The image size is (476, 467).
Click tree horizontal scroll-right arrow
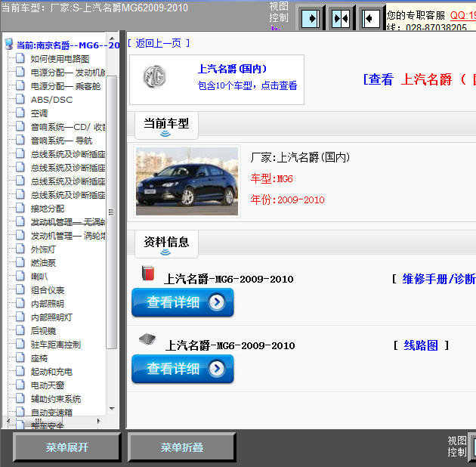tap(98, 421)
